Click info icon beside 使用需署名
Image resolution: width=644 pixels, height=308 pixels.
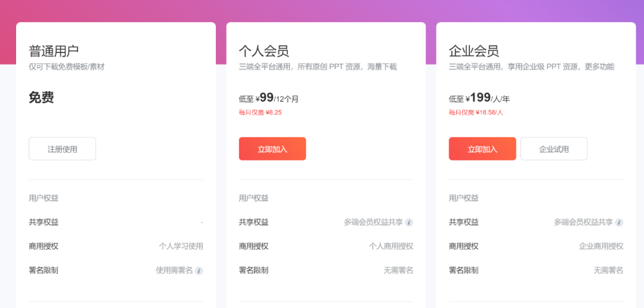(x=199, y=270)
